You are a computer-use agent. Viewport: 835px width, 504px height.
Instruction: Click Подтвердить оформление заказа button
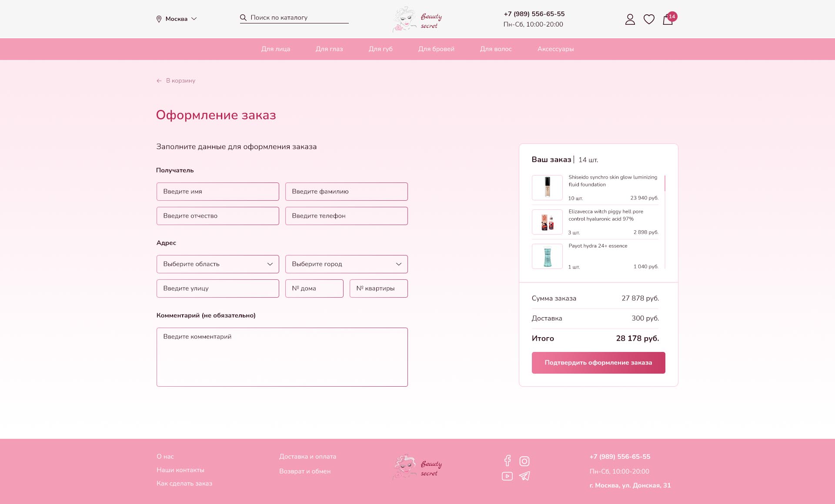[598, 363]
